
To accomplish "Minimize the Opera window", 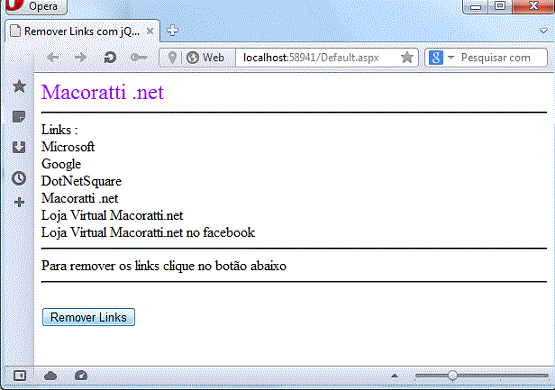I will (475, 6).
